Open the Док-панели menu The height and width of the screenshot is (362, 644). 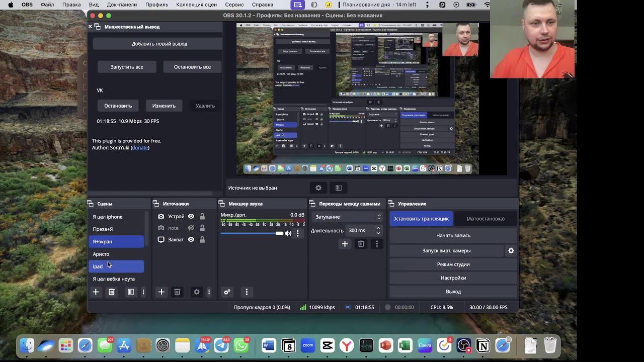[x=122, y=5]
